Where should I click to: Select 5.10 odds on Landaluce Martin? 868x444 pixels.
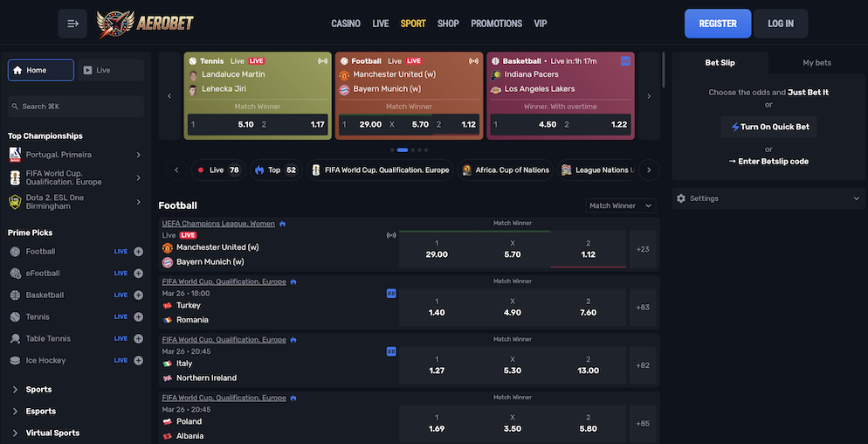[x=223, y=125]
